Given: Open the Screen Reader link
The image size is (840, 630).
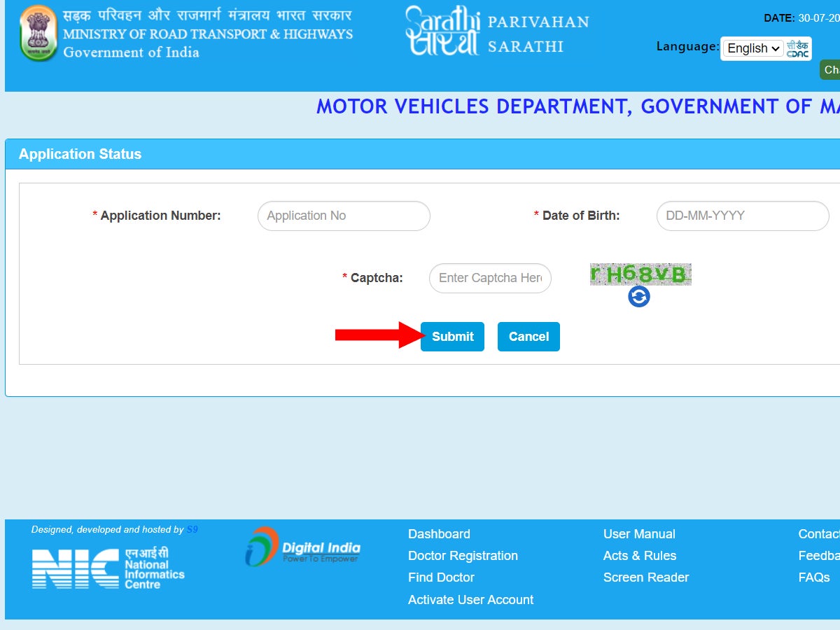Looking at the screenshot, I should tap(646, 577).
